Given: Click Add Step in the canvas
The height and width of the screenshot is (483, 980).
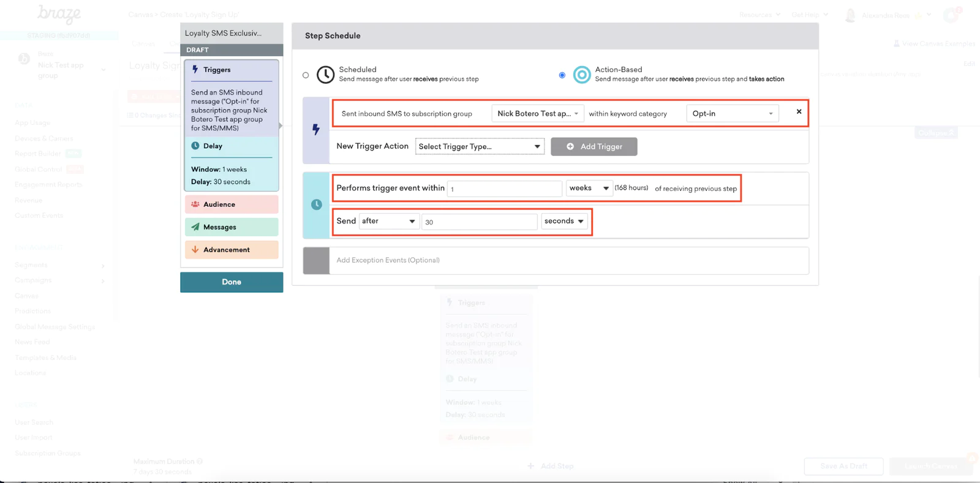Looking at the screenshot, I should coord(551,466).
